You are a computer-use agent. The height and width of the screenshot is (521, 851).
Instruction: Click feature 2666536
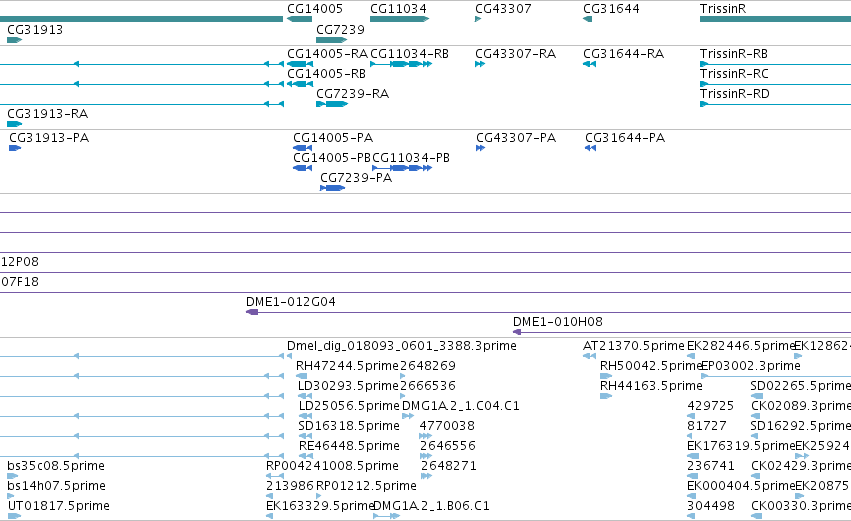point(403,396)
